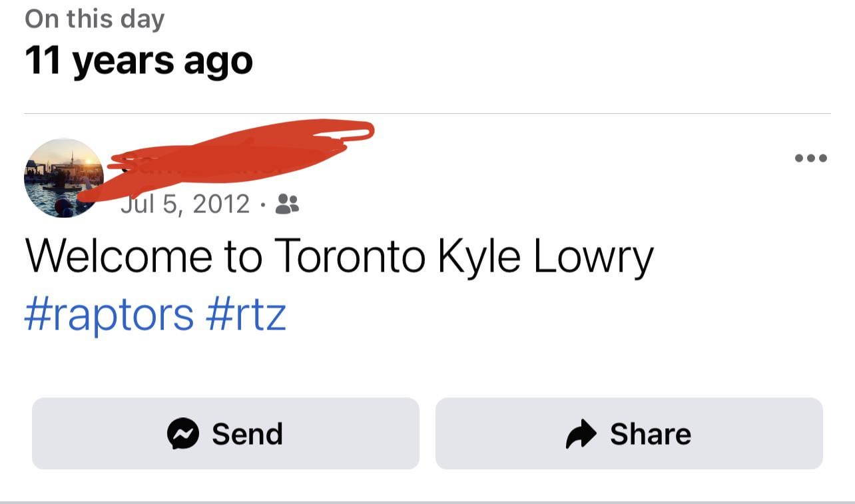
Task: Click the divider line under the heading
Action: (x=427, y=114)
